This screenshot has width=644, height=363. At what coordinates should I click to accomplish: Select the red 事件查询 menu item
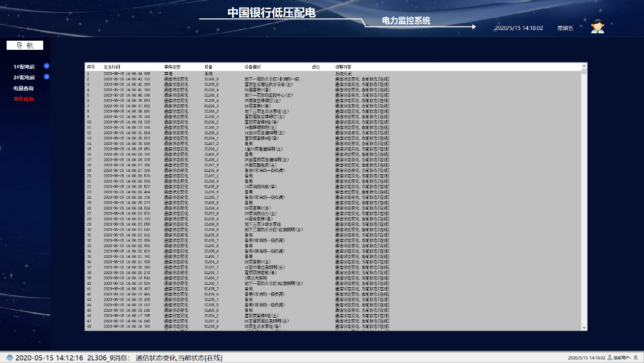(x=23, y=99)
